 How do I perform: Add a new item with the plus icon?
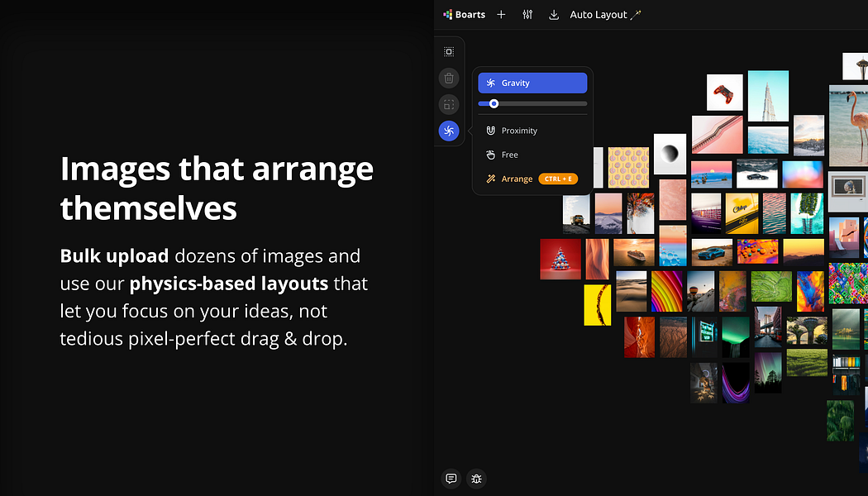pyautogui.click(x=501, y=15)
